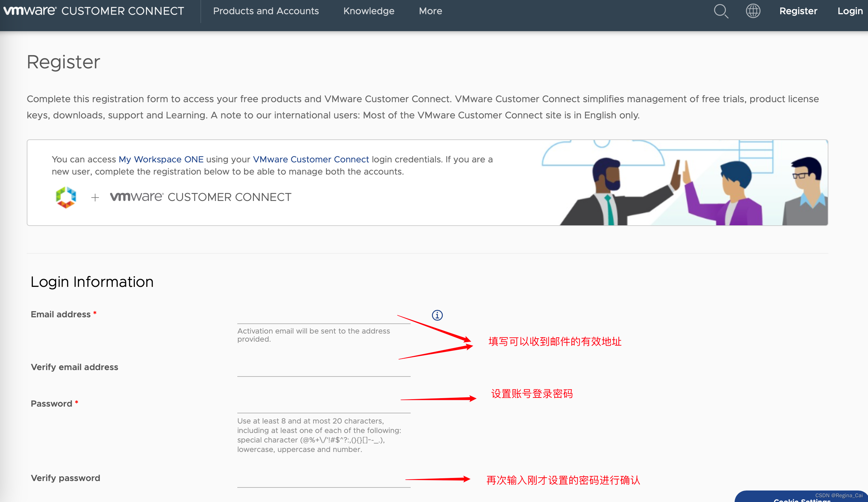
Task: Click the password requirements hint text
Action: 319,435
